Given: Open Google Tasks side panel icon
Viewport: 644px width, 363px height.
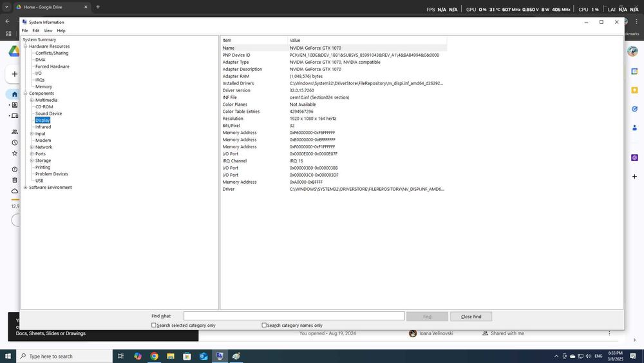Looking at the screenshot, I should click(x=634, y=109).
